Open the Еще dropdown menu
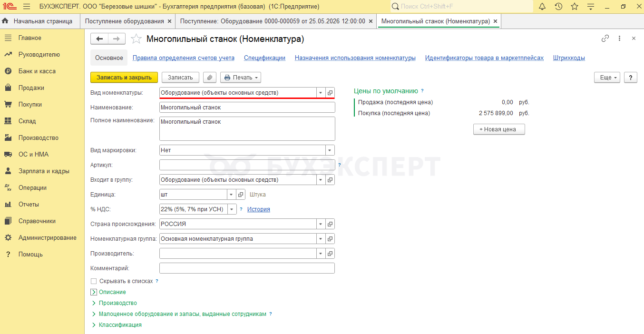Viewport: 644px width, 334px height. 607,78
